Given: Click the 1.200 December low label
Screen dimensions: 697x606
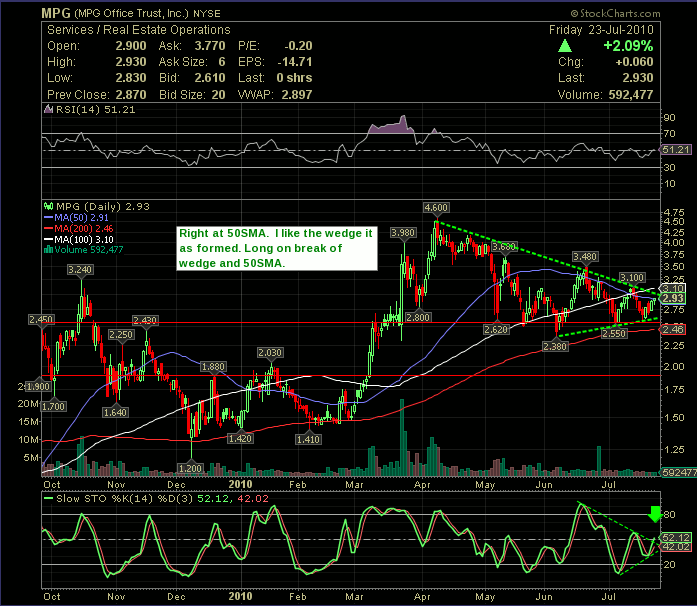Looking at the screenshot, I should [190, 469].
